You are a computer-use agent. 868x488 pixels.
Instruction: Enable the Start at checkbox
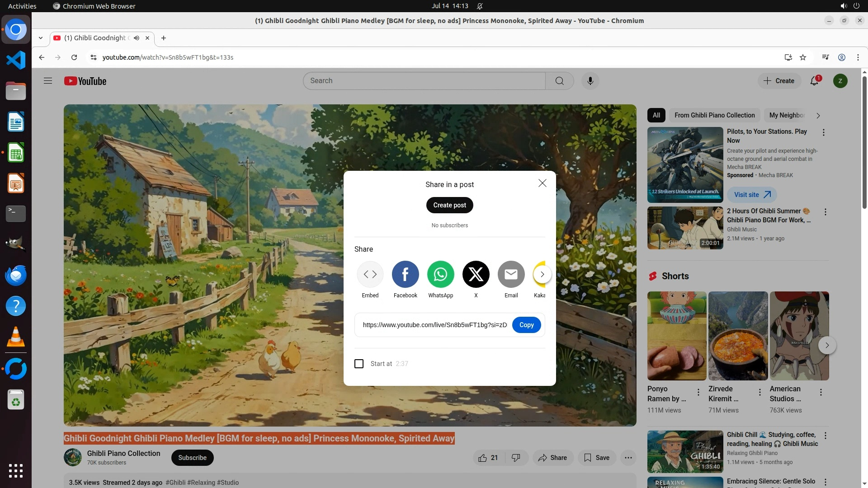(359, 364)
